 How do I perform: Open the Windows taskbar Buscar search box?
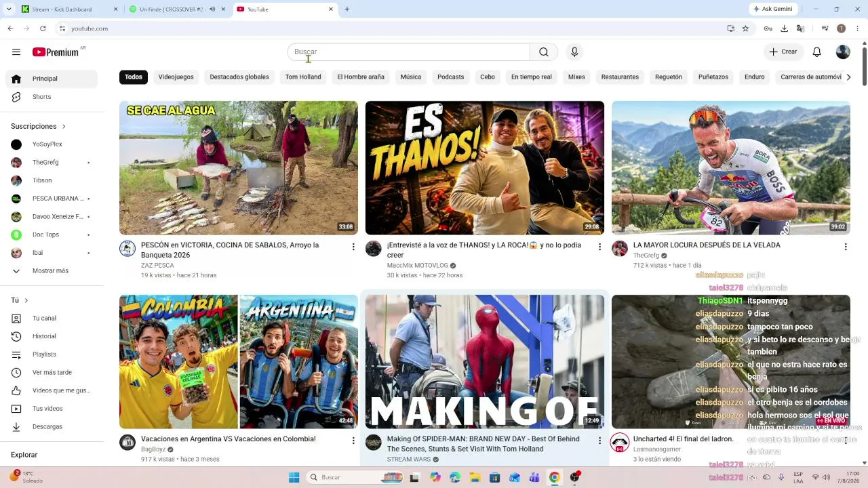click(x=355, y=477)
